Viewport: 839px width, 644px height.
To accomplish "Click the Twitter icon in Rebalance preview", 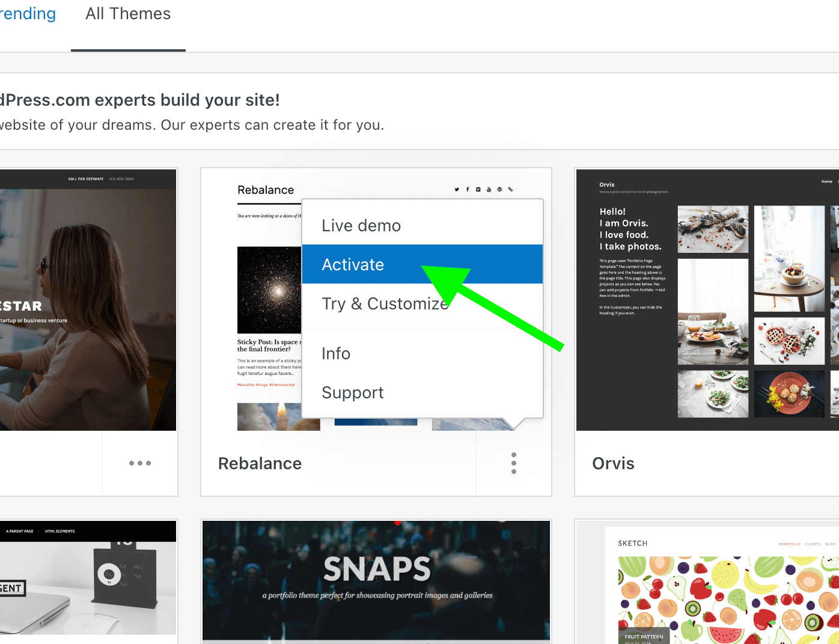I will point(457,189).
